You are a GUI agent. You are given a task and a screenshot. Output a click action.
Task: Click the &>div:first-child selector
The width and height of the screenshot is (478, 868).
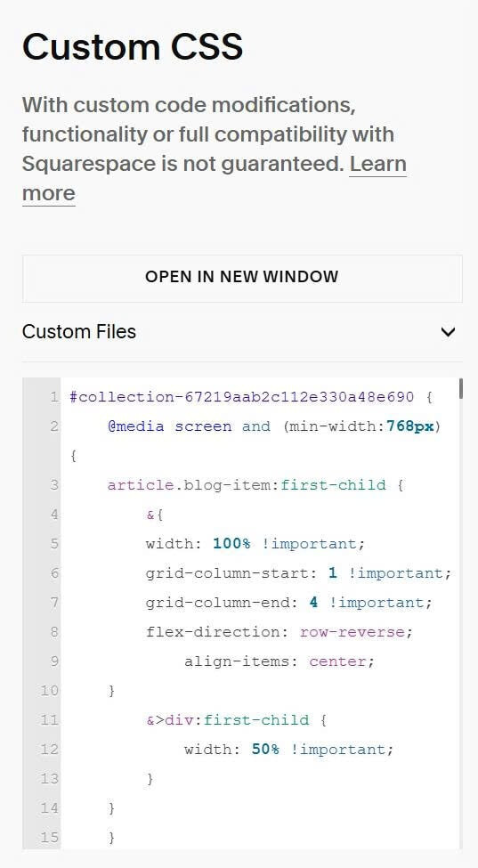click(x=236, y=719)
